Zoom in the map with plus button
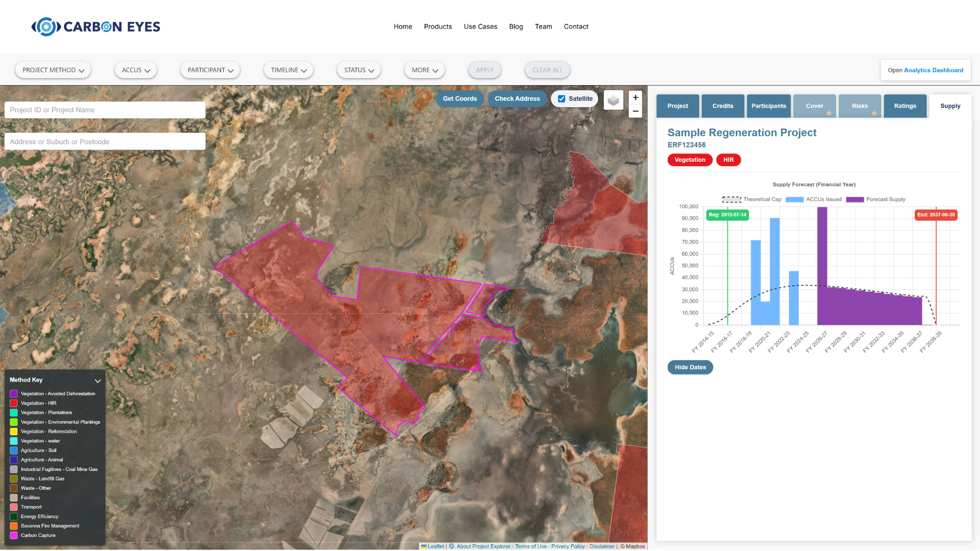The height and width of the screenshot is (551, 980). tap(635, 97)
